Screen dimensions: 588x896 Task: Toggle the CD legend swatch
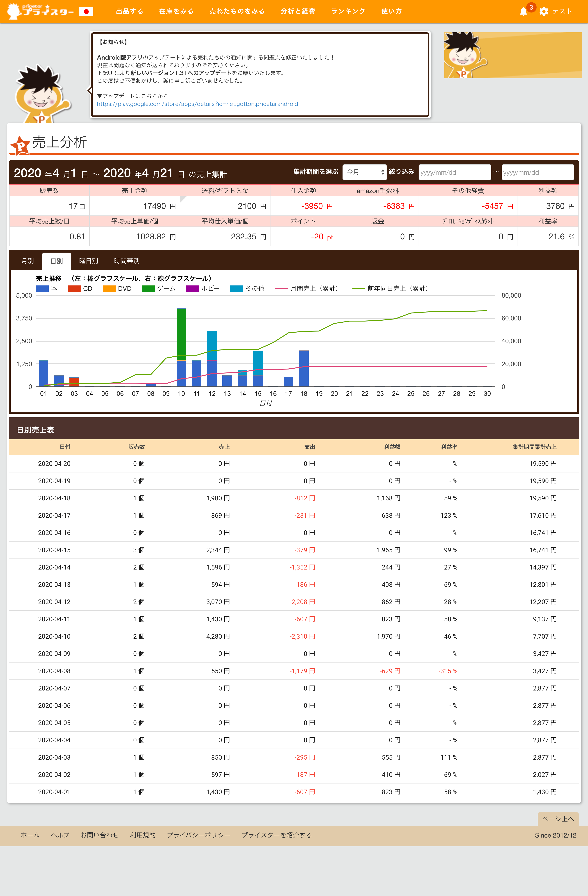(74, 289)
